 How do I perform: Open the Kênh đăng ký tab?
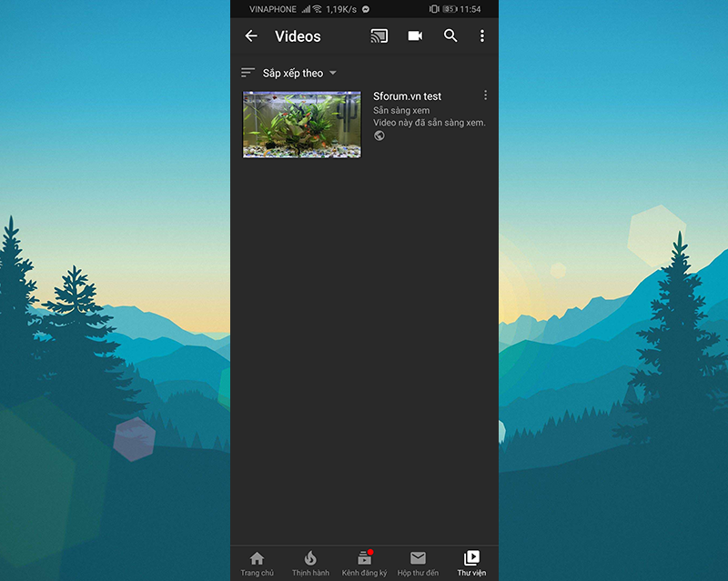[364, 564]
